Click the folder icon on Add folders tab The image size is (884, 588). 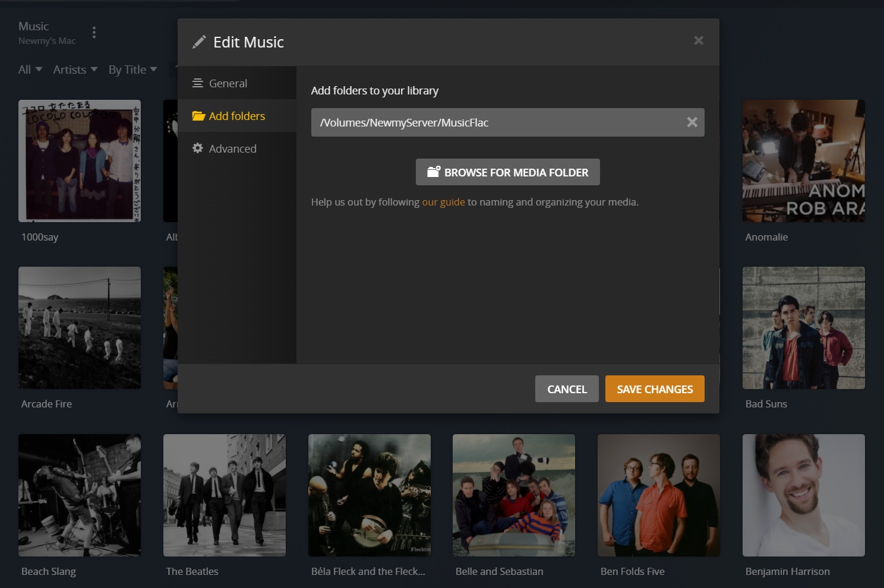tap(198, 116)
